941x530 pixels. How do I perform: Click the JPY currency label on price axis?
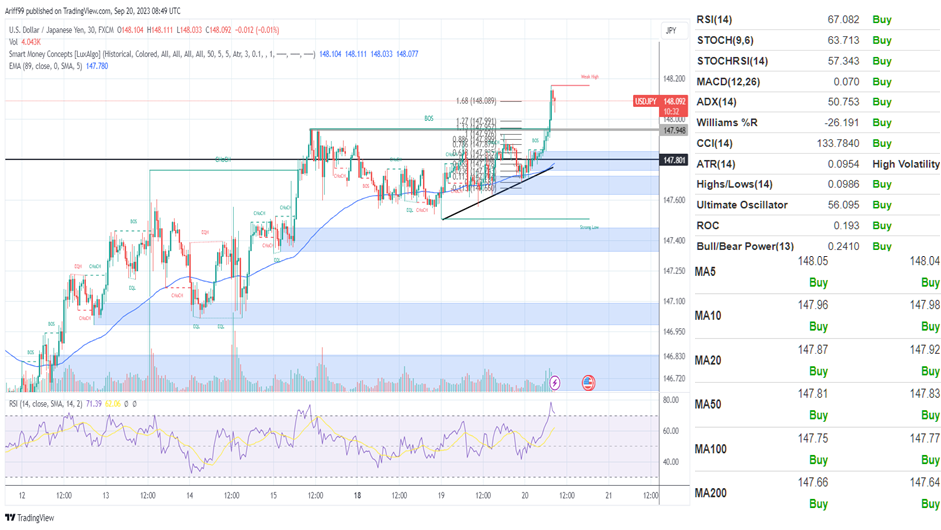click(x=671, y=31)
